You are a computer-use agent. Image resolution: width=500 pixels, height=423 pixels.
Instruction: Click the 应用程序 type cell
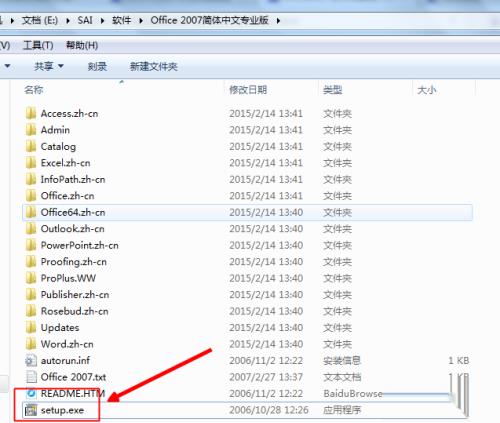point(342,410)
